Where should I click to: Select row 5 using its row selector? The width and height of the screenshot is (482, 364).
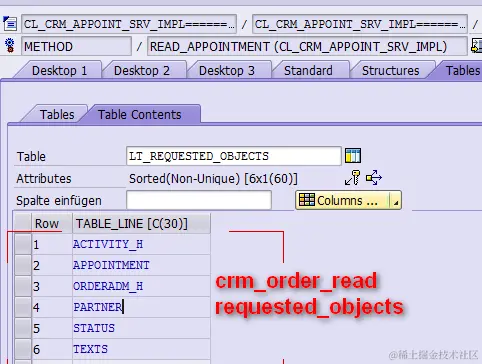pyautogui.click(x=23, y=328)
